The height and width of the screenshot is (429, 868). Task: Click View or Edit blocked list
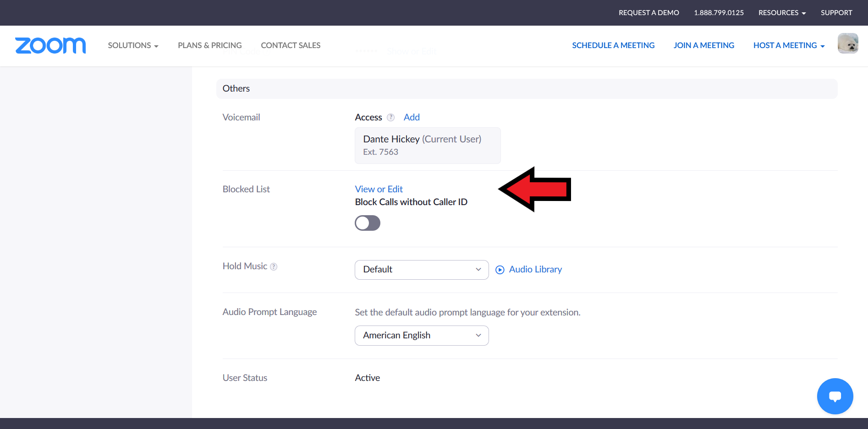pos(379,189)
